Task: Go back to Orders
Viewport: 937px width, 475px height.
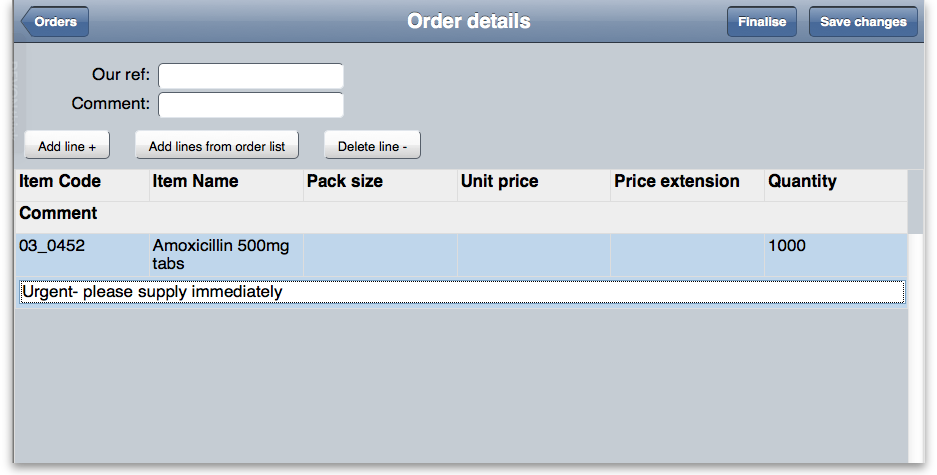Action: point(55,22)
